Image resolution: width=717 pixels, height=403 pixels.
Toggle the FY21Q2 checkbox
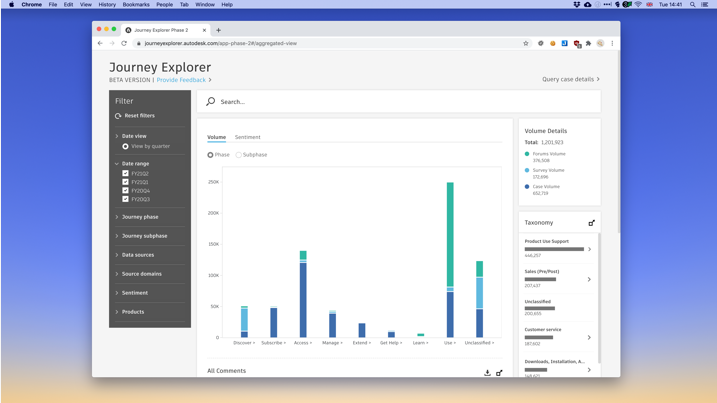click(125, 173)
